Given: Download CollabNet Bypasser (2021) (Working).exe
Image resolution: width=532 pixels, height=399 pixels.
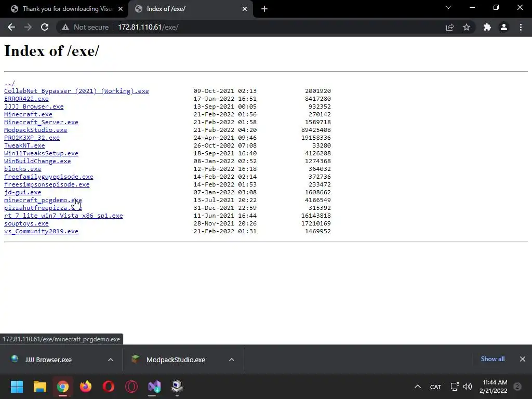Looking at the screenshot, I should pos(76,91).
